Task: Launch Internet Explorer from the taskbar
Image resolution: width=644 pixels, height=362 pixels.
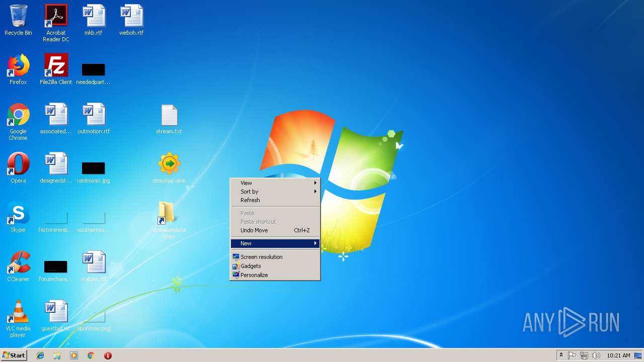Action: (40, 355)
